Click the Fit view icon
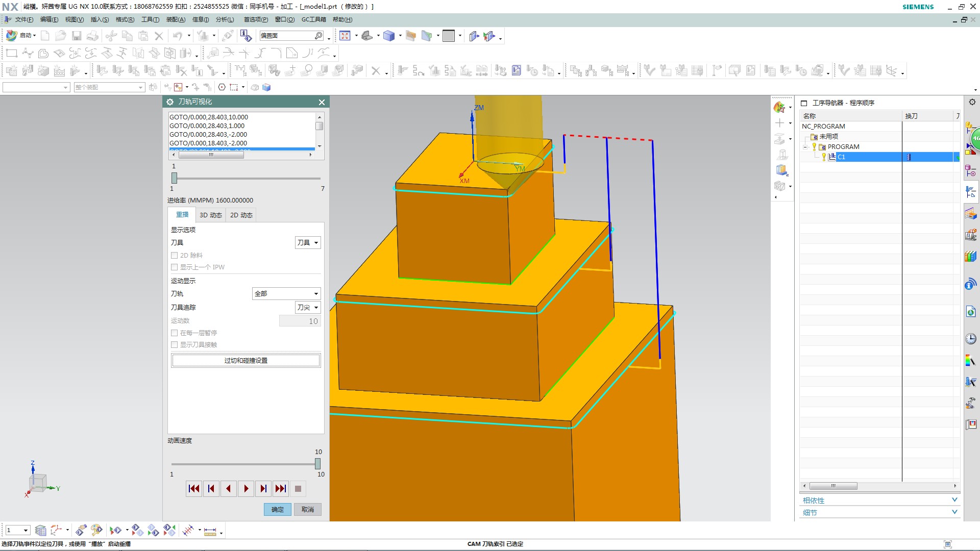This screenshot has height=551, width=980. pyautogui.click(x=345, y=36)
